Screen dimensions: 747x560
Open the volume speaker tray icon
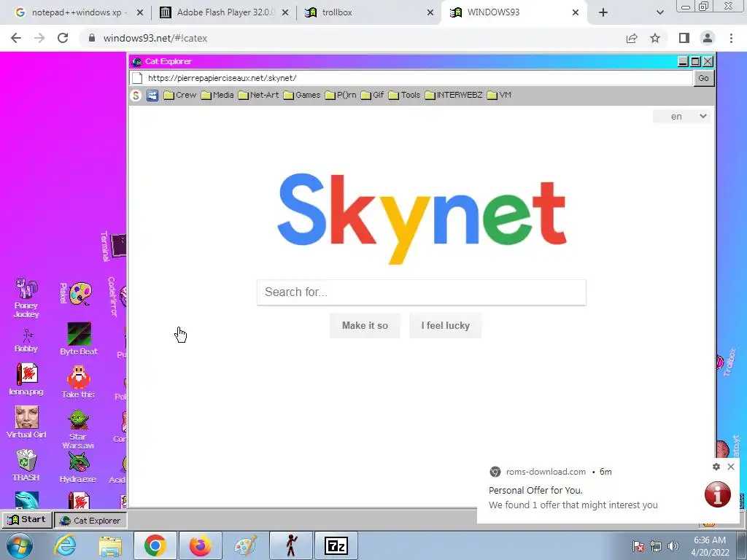pos(673,546)
